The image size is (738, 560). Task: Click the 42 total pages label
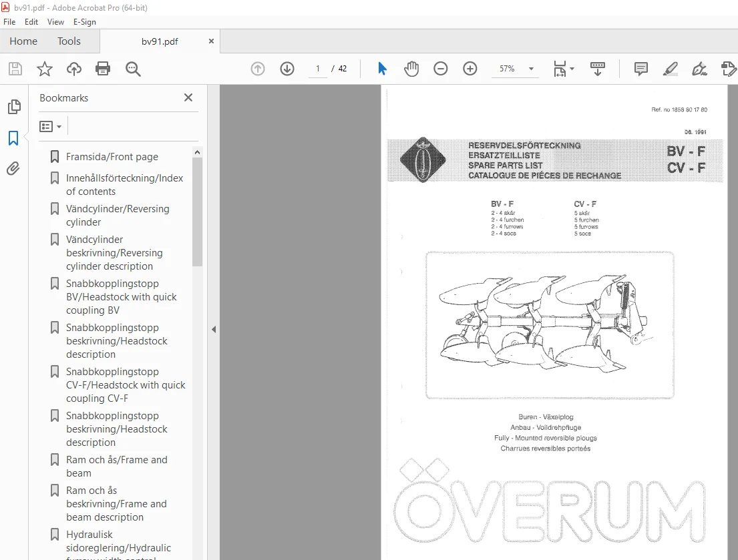pos(343,69)
